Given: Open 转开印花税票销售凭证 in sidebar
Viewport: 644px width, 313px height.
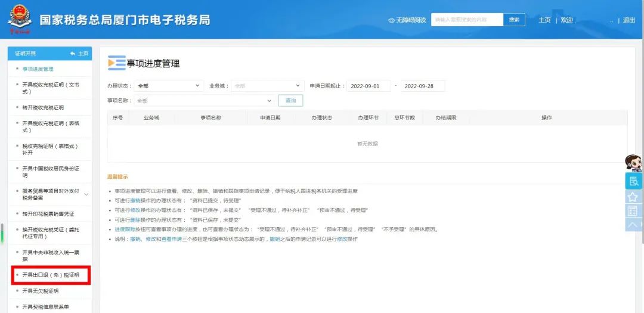Looking at the screenshot, I should [48, 213].
